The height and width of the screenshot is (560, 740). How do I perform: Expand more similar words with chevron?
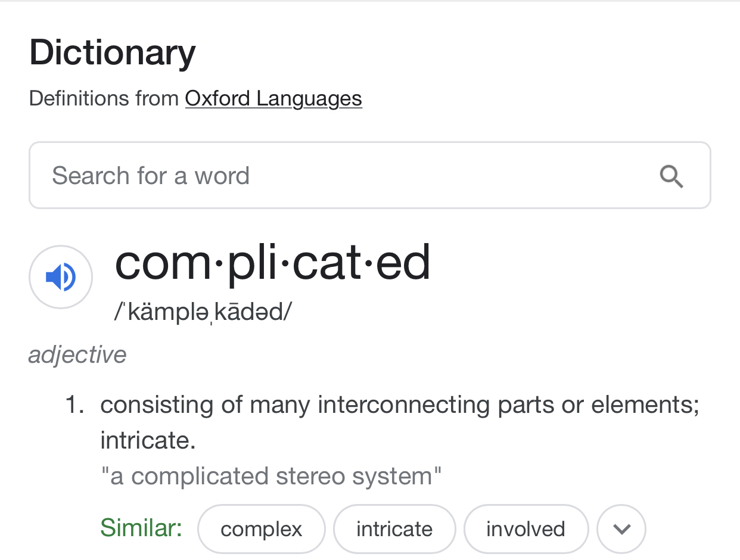pyautogui.click(x=621, y=529)
